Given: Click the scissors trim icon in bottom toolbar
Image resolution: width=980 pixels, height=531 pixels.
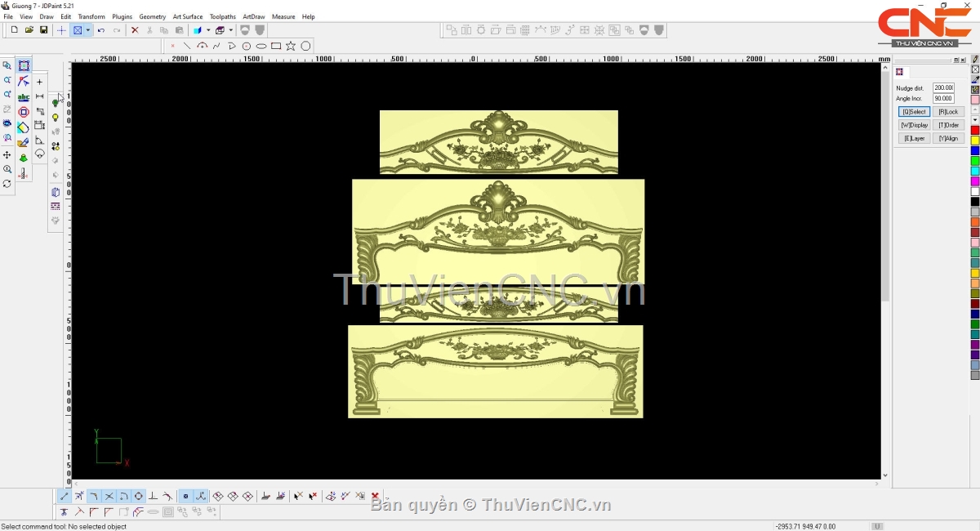Looking at the screenshot, I should point(64,512).
